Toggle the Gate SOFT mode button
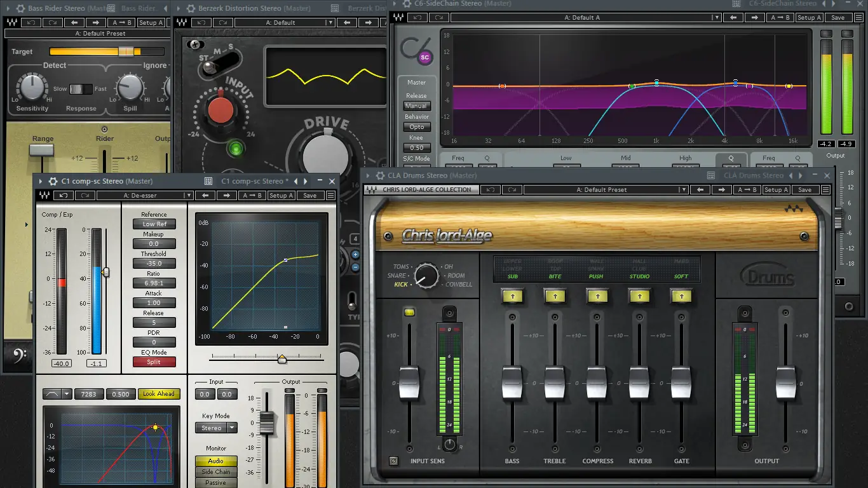The width and height of the screenshot is (868, 488). coord(681,295)
